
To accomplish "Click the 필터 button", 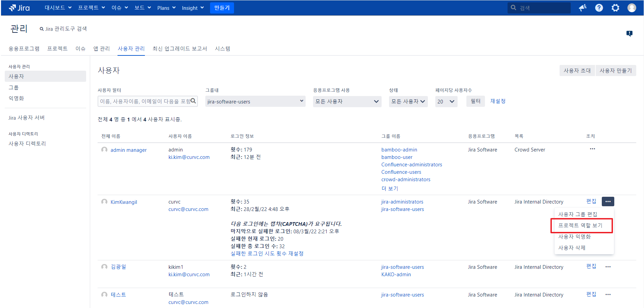I will 475,101.
